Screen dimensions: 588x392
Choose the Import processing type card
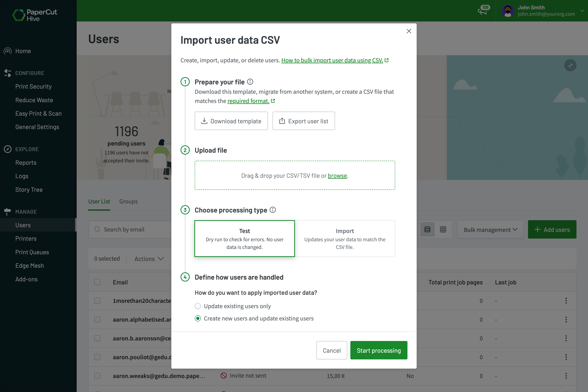345,239
